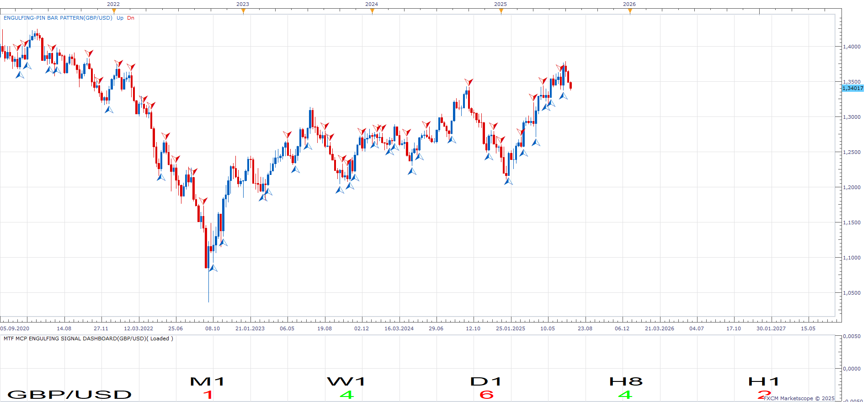Click red down arrow above the late-2024 peak candle

(x=469, y=82)
